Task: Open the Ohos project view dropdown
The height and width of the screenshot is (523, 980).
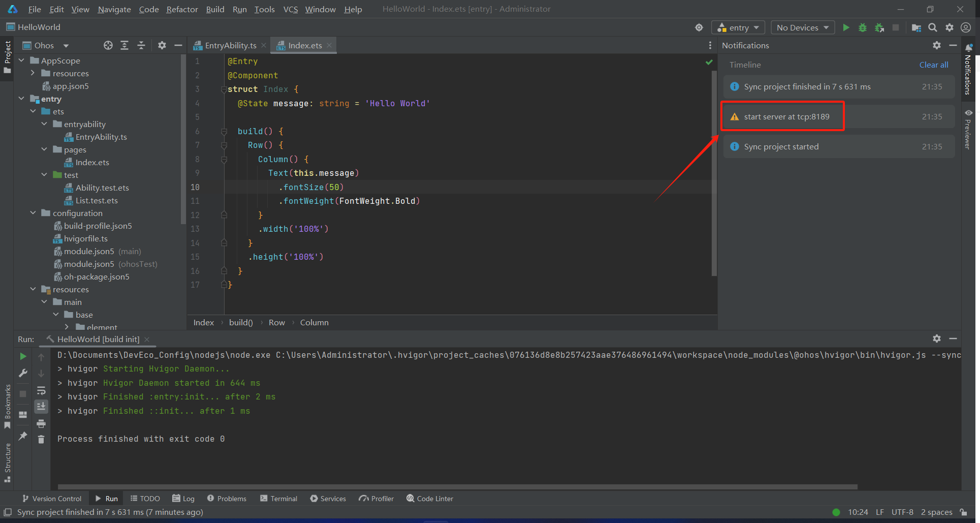Action: point(46,45)
